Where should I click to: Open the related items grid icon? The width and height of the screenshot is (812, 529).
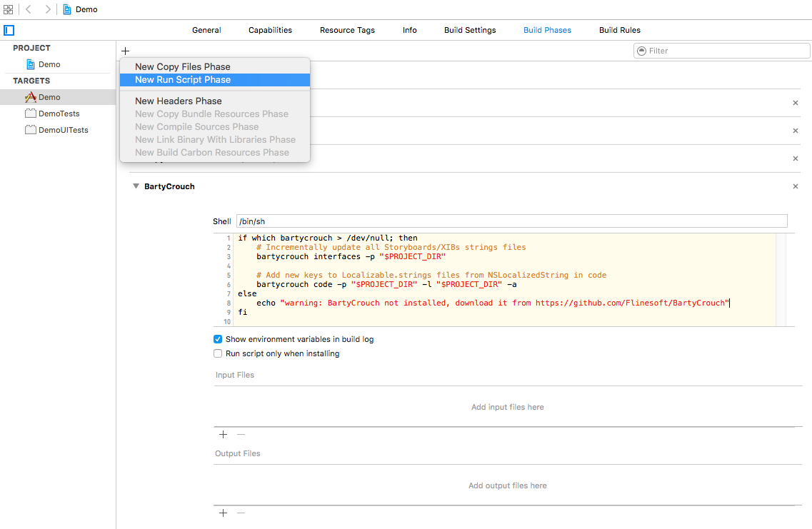9,9
